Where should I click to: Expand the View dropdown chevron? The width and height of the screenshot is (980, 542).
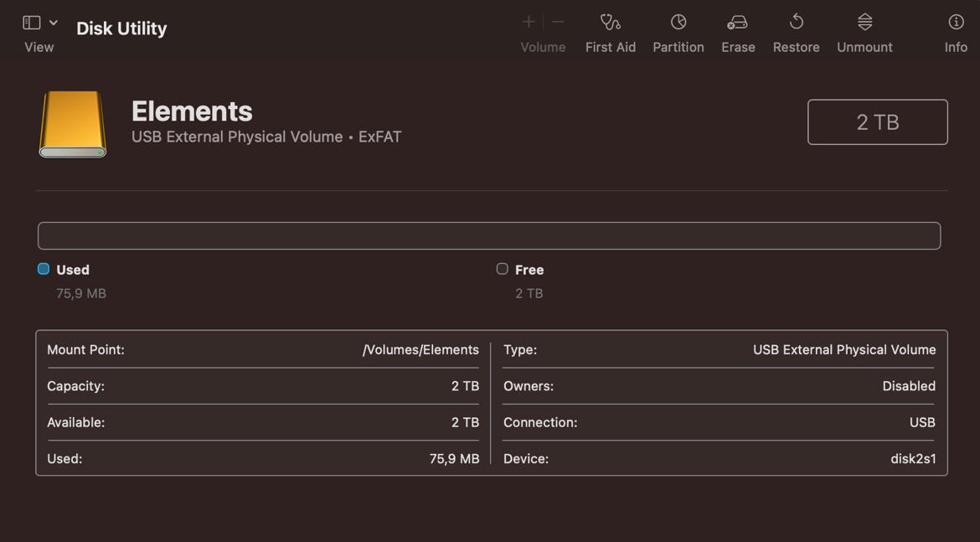tap(54, 23)
